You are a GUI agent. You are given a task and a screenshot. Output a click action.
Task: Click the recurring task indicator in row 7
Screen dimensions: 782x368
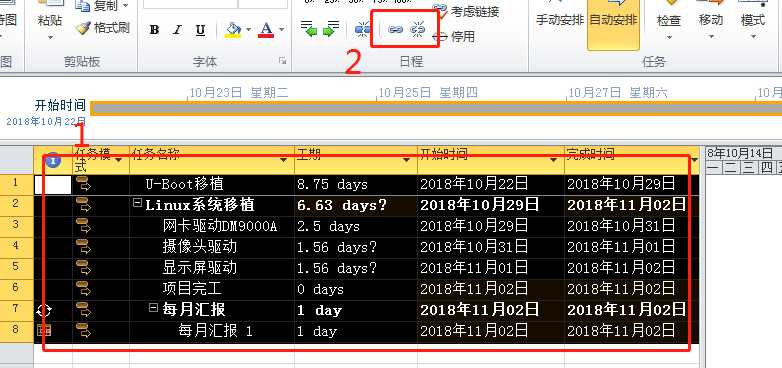[44, 311]
